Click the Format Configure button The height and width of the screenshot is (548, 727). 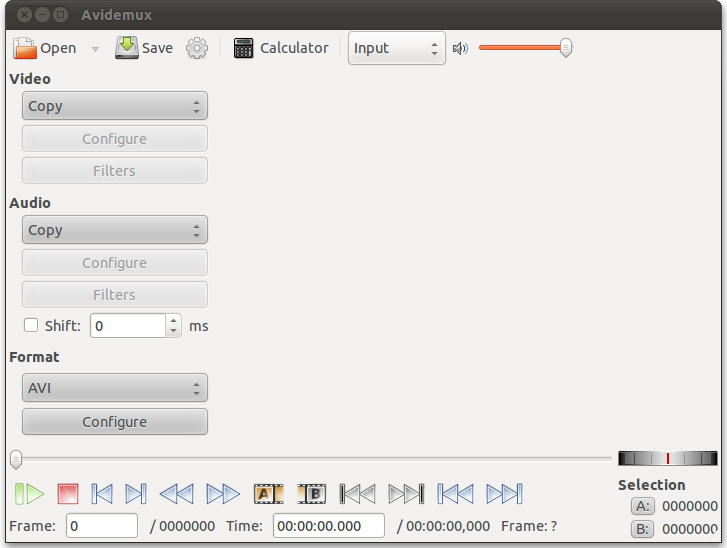click(115, 422)
